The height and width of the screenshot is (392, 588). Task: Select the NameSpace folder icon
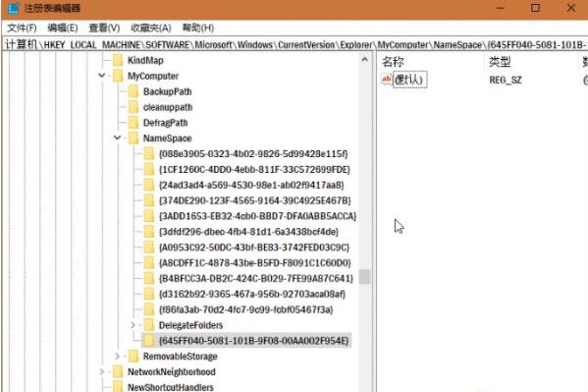click(134, 139)
